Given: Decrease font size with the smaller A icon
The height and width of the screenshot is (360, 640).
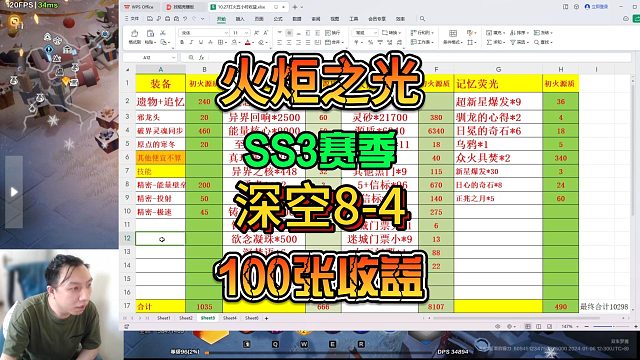Looking at the screenshot, I should pyautogui.click(x=266, y=32).
